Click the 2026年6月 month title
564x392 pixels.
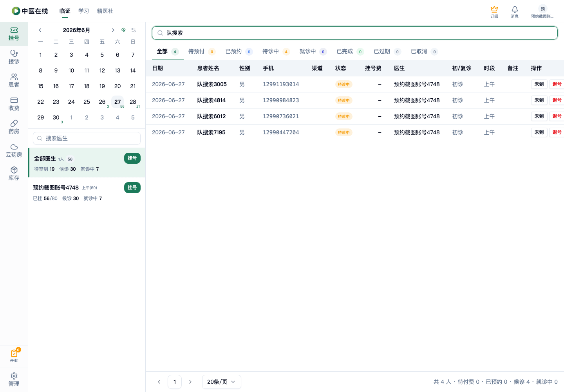[x=76, y=30]
